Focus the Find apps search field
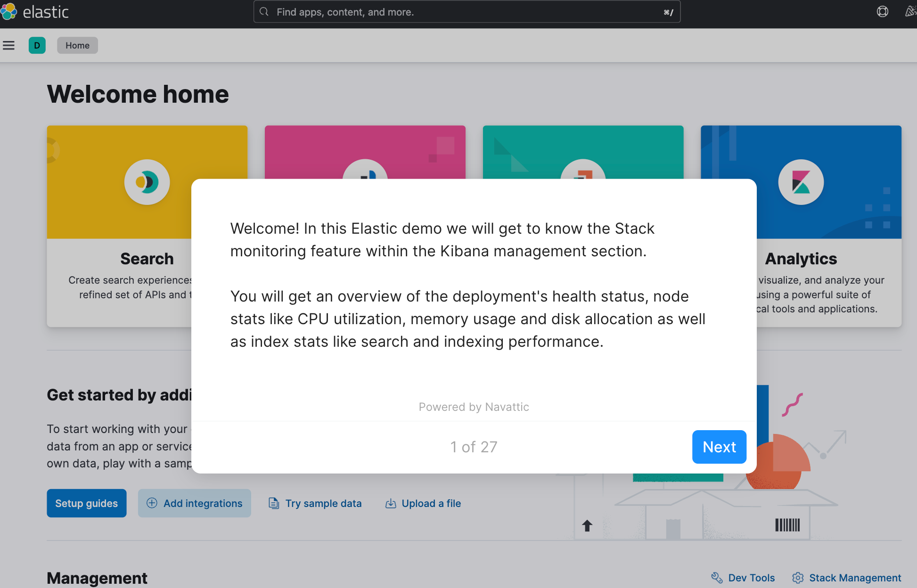The height and width of the screenshot is (588, 917). click(467, 12)
